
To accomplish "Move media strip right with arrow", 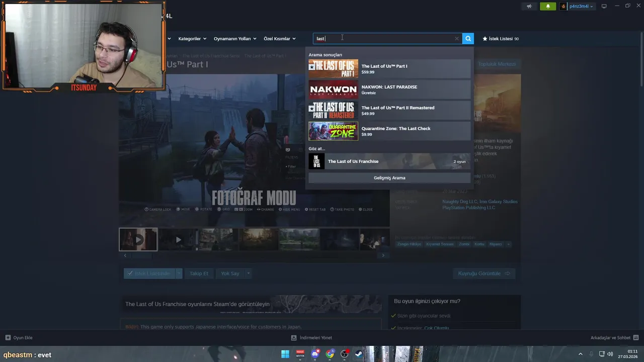I will pos(383,255).
